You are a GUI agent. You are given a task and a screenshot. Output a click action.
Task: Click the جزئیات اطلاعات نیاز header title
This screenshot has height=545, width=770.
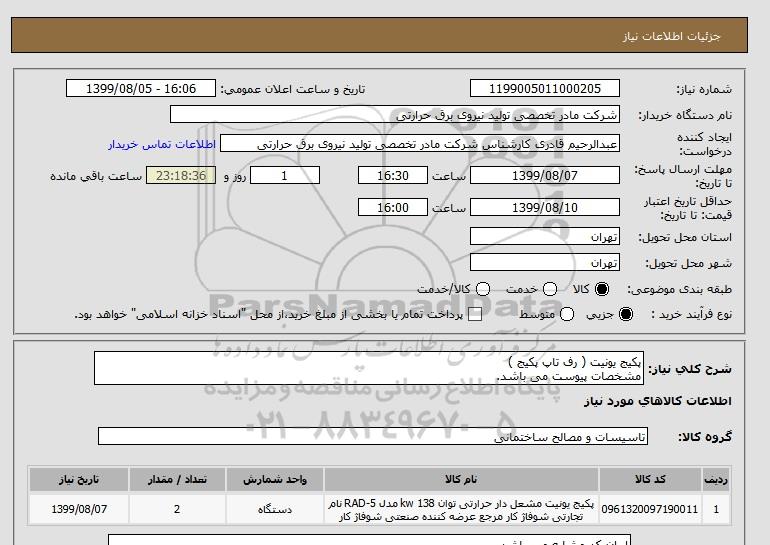tap(671, 36)
